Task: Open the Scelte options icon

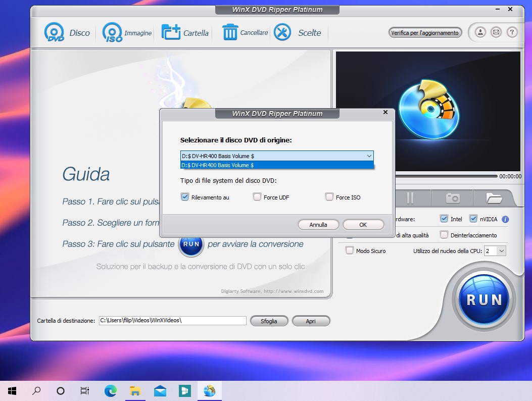Action: coord(282,32)
